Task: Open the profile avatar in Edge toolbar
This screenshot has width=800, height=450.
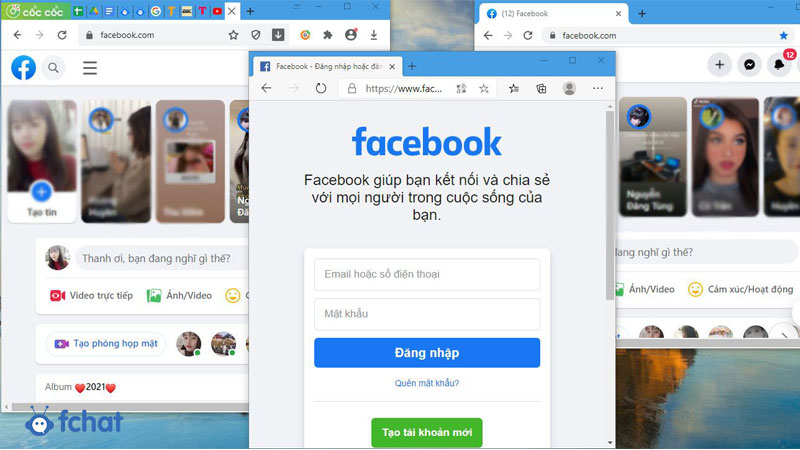Action: pyautogui.click(x=569, y=88)
